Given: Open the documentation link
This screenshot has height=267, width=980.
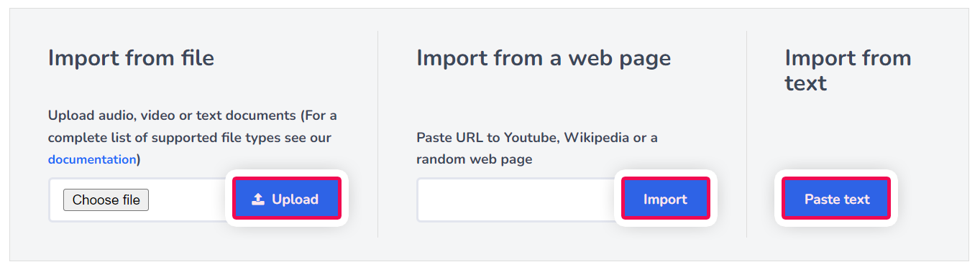Looking at the screenshot, I should tap(92, 159).
